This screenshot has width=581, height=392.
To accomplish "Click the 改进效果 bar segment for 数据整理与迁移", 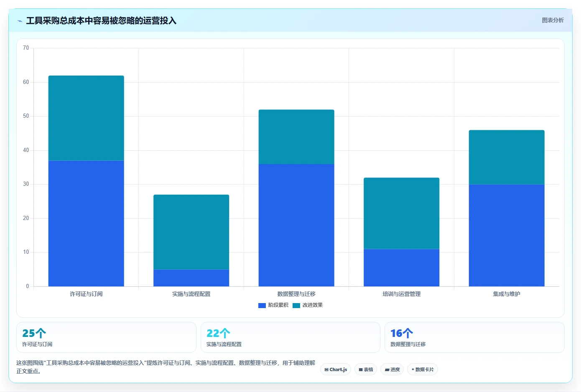I will point(296,137).
